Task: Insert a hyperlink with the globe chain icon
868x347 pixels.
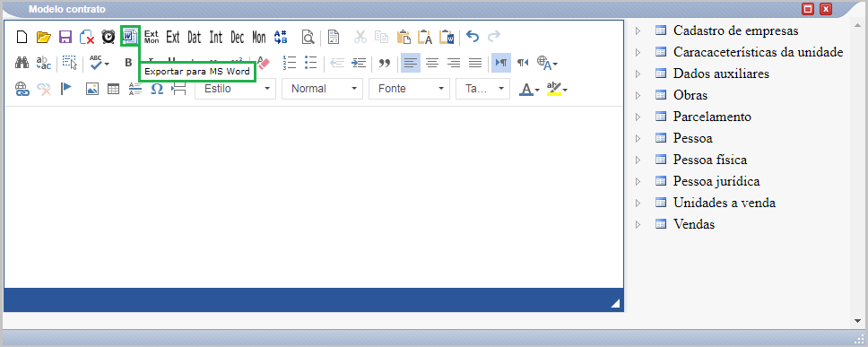Action: (22, 89)
